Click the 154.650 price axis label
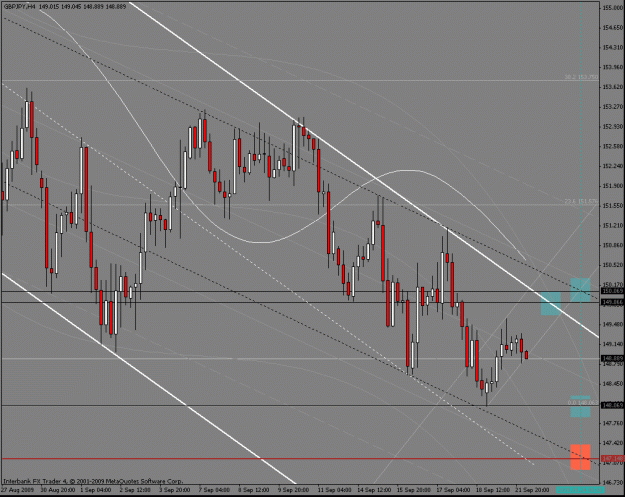 coord(613,28)
